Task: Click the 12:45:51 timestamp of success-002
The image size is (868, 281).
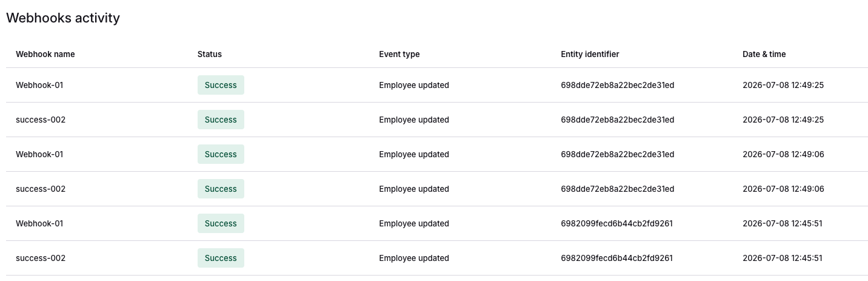Action: pos(783,258)
